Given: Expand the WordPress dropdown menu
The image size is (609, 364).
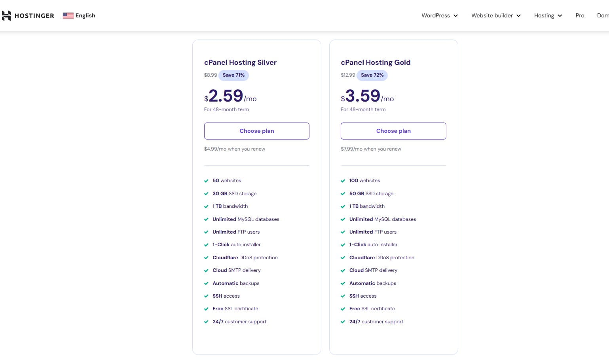Looking at the screenshot, I should 439,15.
